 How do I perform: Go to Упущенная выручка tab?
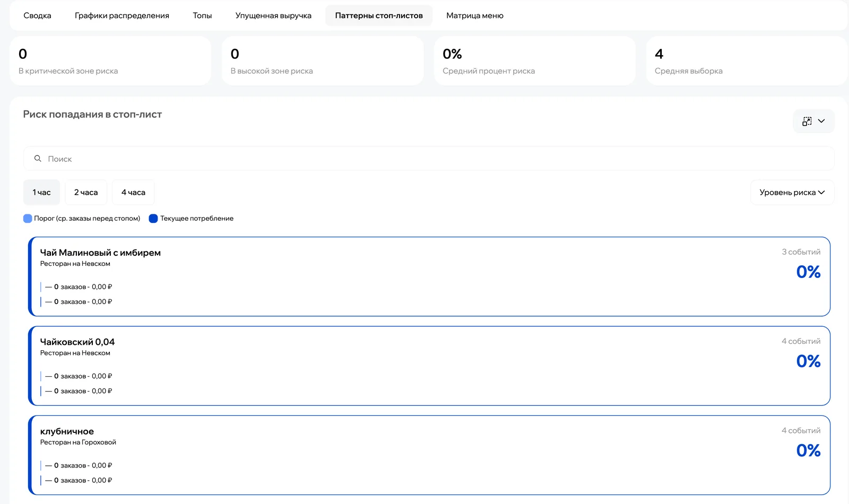click(273, 15)
